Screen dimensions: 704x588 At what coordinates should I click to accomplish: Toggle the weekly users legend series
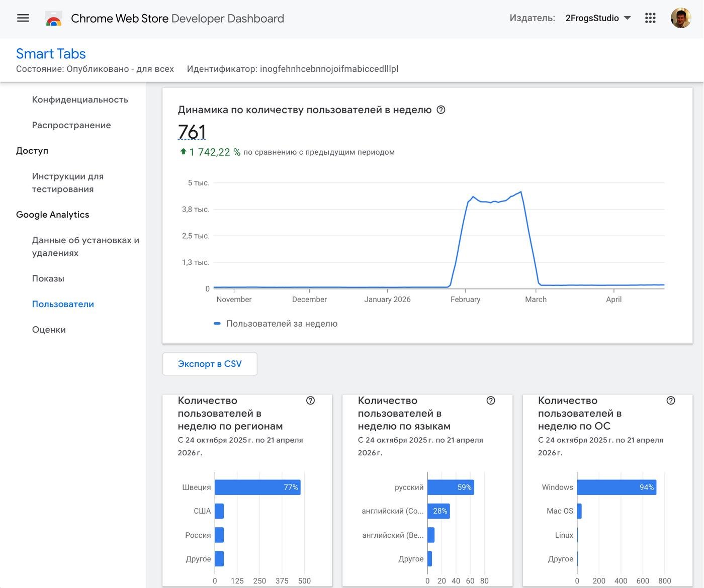[x=276, y=324]
